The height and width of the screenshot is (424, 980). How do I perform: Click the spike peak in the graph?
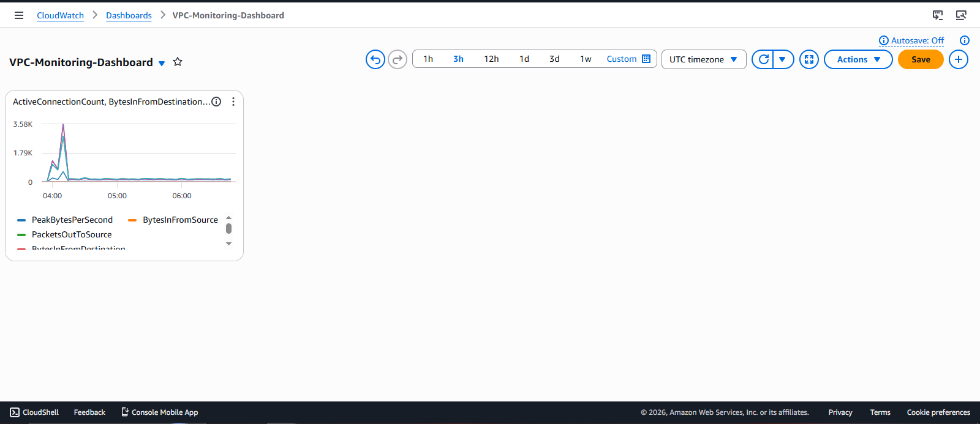pyautogui.click(x=63, y=125)
